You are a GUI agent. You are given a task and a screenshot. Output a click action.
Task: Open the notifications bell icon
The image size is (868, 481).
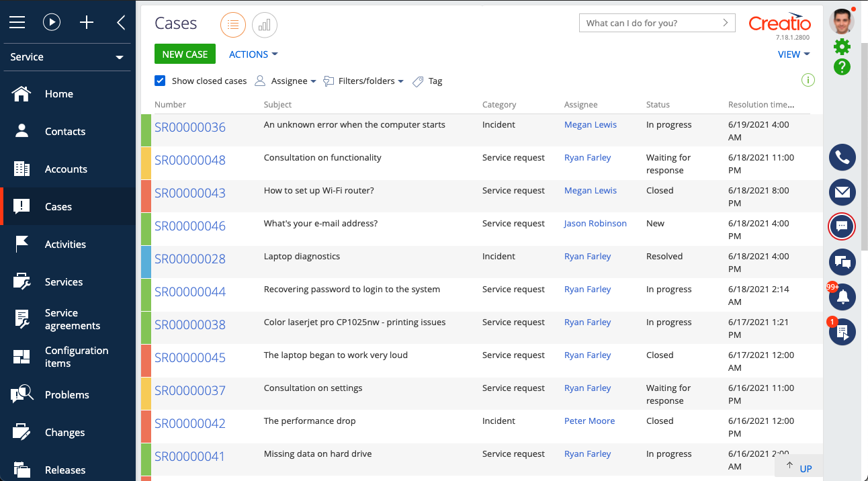[842, 296]
